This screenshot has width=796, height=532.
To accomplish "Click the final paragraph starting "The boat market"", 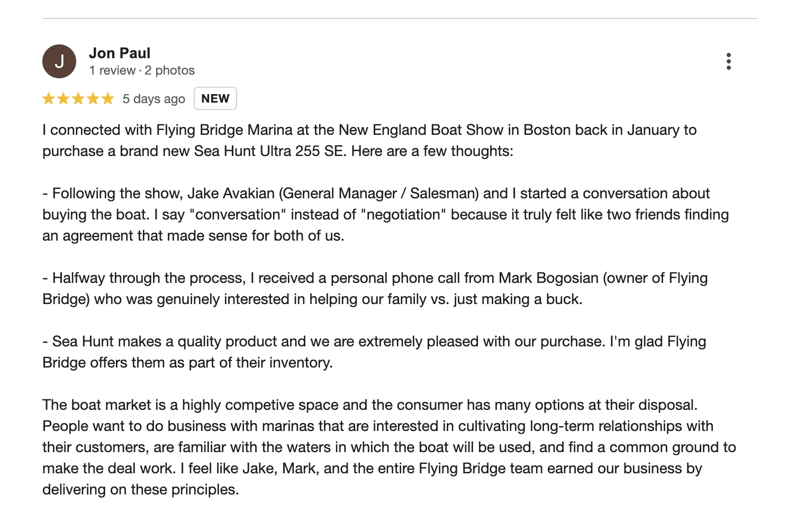I will tap(389, 447).
